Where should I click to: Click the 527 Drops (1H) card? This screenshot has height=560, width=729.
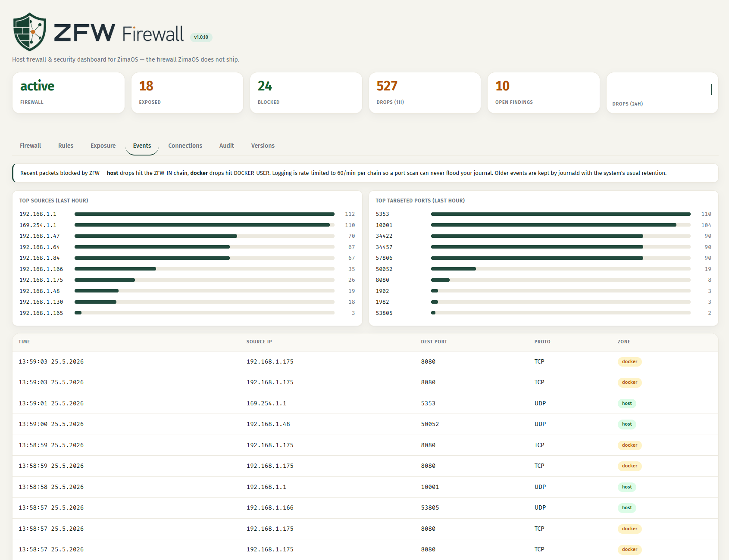(425, 93)
